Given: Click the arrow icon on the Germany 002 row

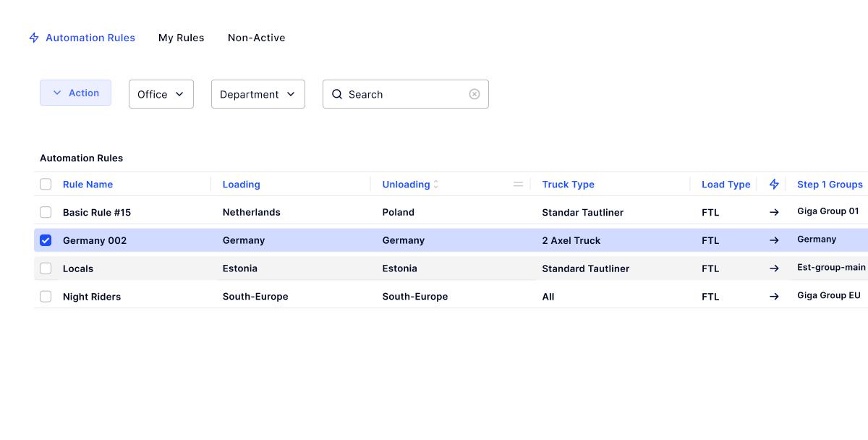Looking at the screenshot, I should click(x=774, y=240).
